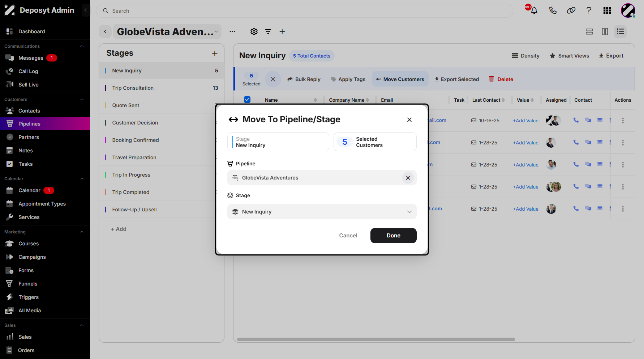This screenshot has height=359, width=644.
Task: Click the phone dialer icon in header
Action: coord(553,10)
